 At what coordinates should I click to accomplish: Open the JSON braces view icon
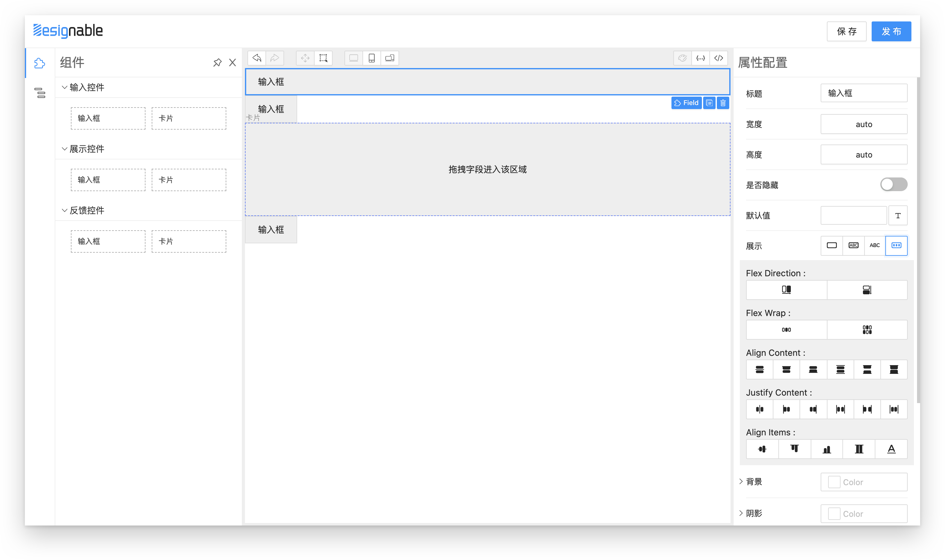click(x=700, y=58)
